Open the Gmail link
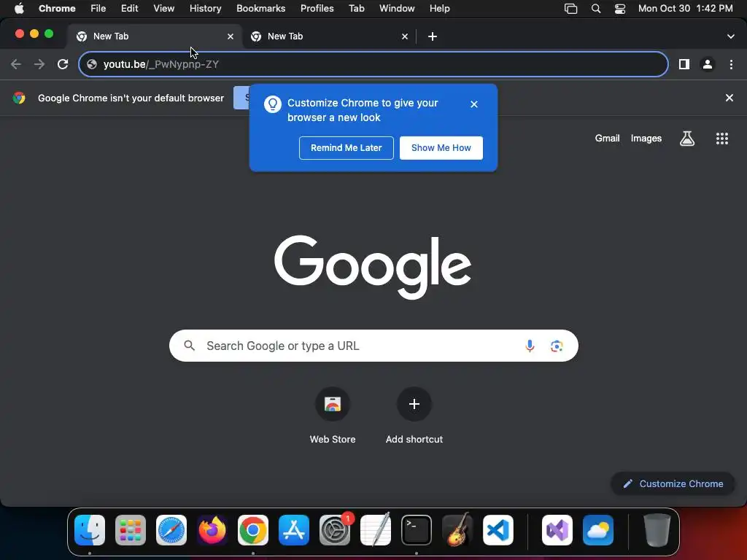The image size is (747, 560). [607, 139]
